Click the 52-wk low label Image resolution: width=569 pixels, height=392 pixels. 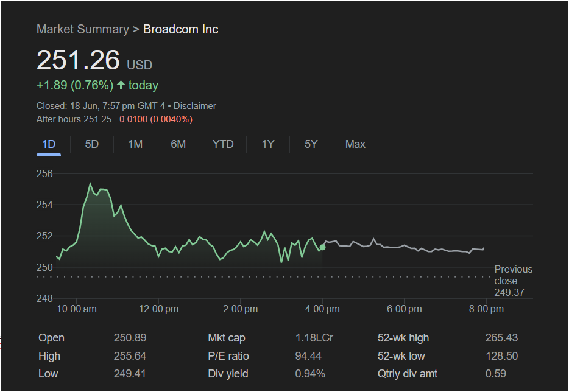coord(401,356)
